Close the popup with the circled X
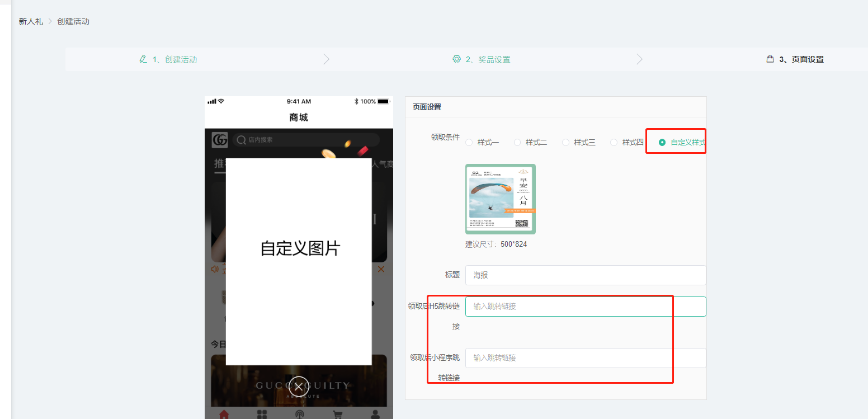The image size is (868, 419). [x=299, y=387]
